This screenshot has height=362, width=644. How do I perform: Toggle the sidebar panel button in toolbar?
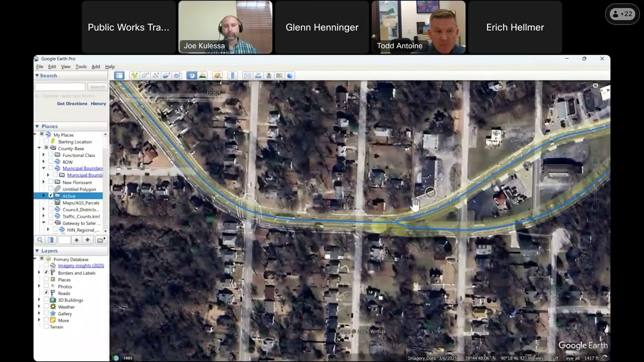pos(119,75)
